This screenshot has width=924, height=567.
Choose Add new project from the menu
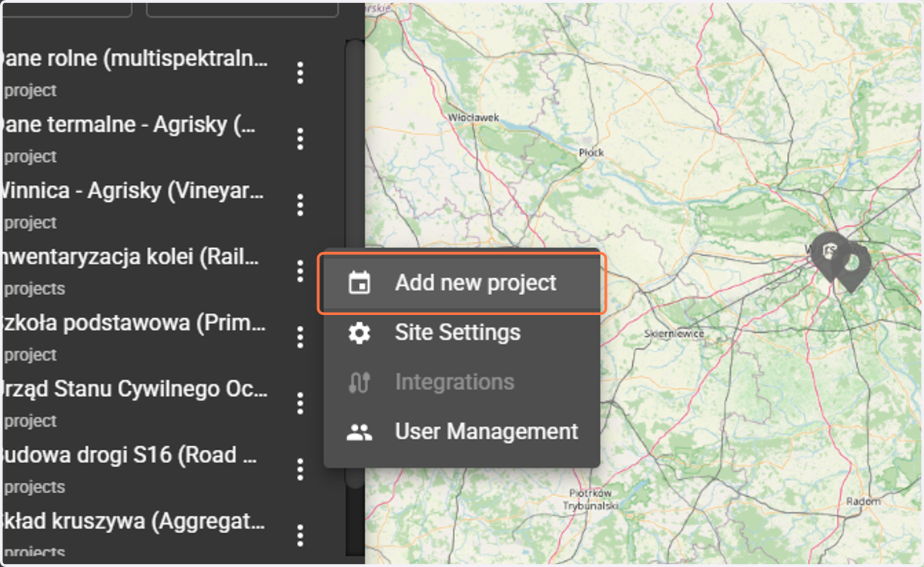[461, 283]
